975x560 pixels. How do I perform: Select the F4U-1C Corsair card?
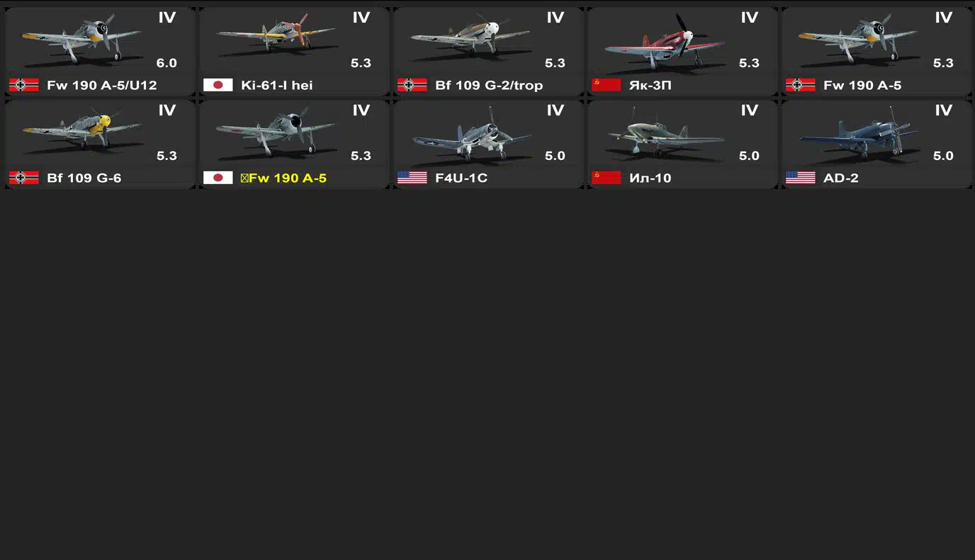pos(488,144)
